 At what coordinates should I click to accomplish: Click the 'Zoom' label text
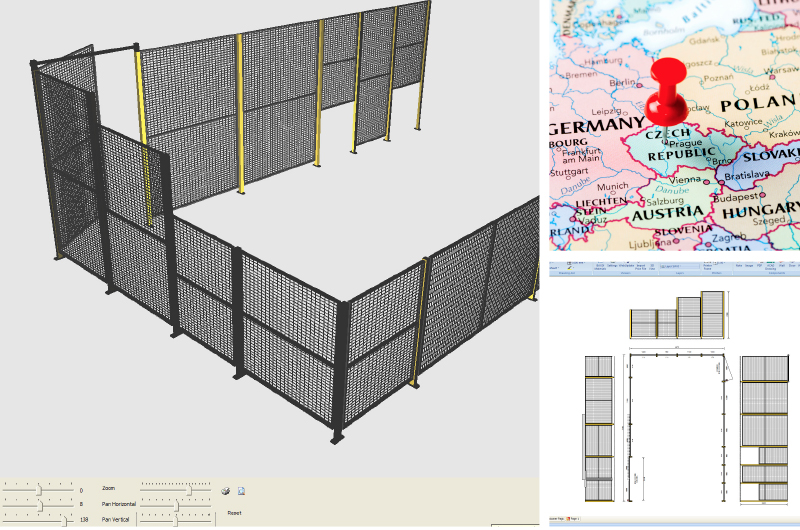coord(108,488)
